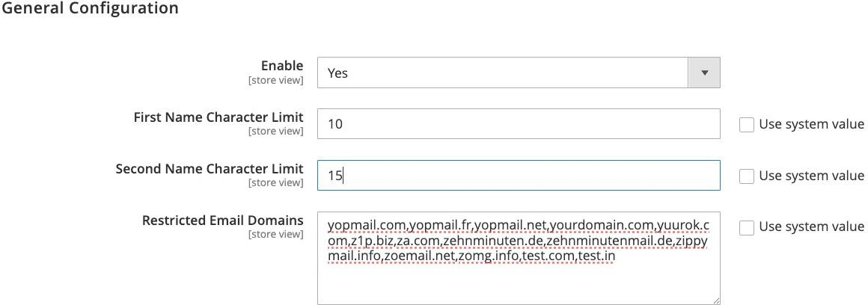The width and height of the screenshot is (868, 305).
Task: Click the store view scope under Enable
Action: coord(275,80)
